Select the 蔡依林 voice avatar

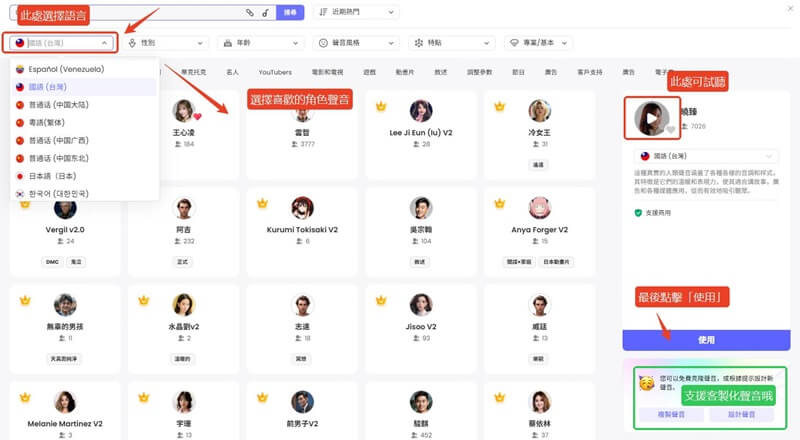539,402
